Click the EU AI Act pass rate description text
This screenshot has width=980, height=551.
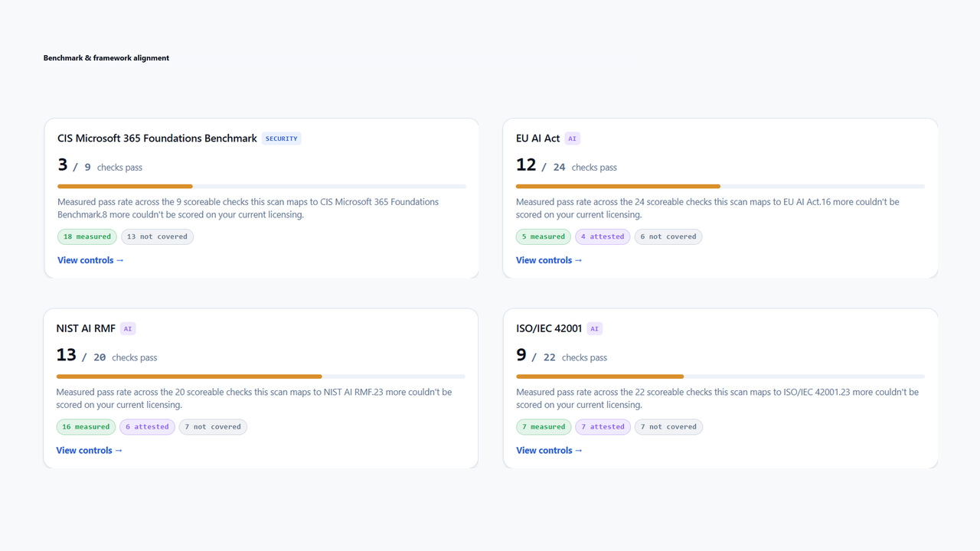point(707,208)
